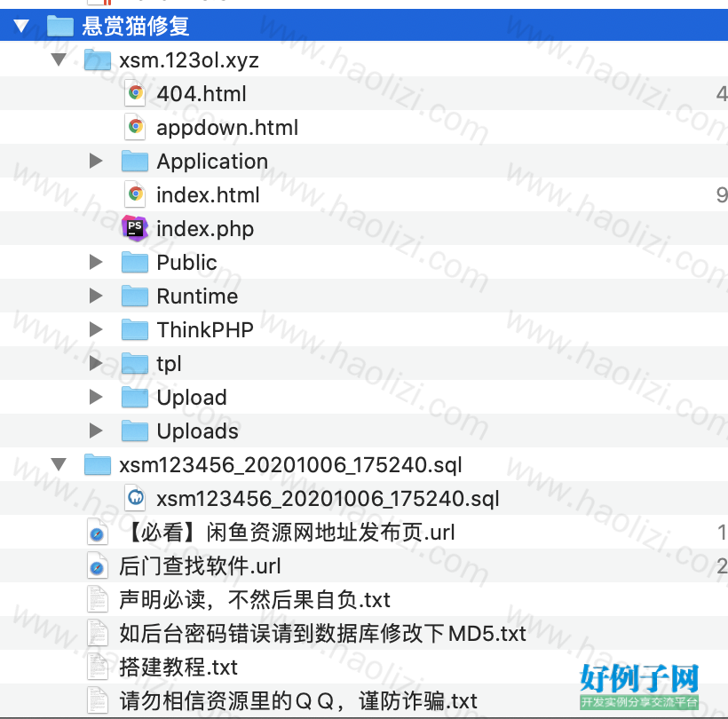The image size is (728, 719).
Task: Click text file icon of 声明必读 file
Action: pos(98,599)
